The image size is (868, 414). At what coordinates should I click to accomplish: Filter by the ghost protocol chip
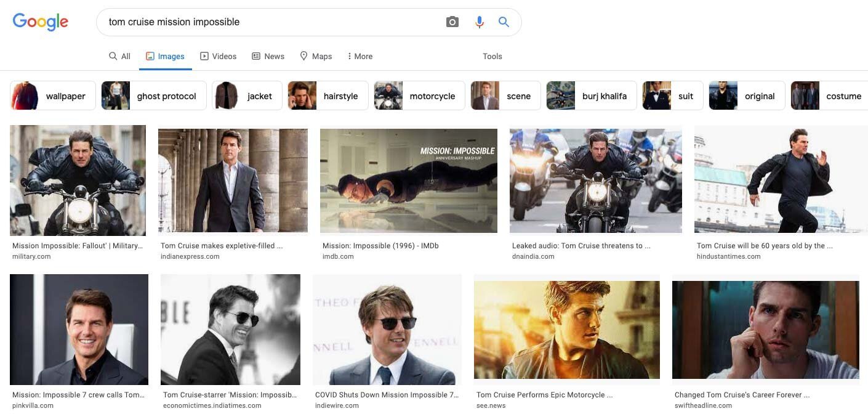(154, 95)
